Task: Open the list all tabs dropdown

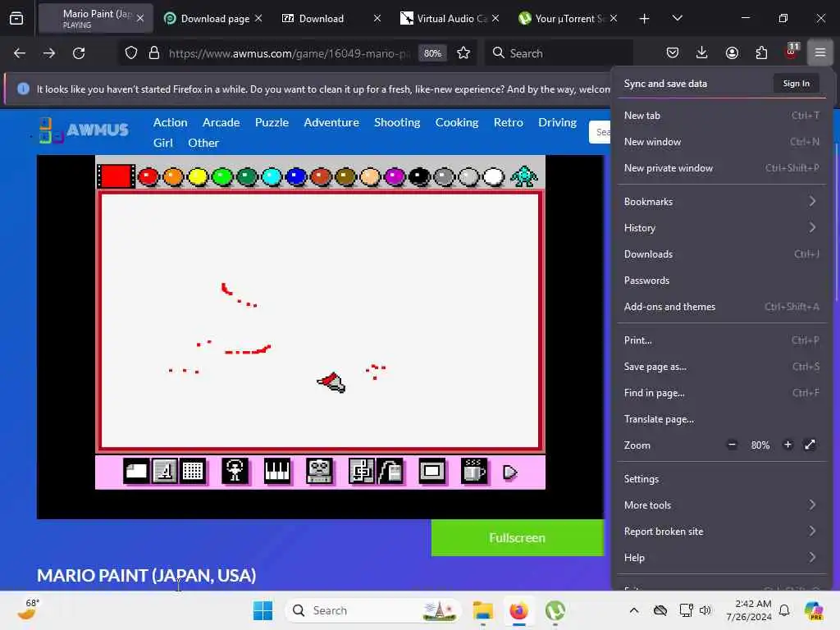Action: tap(677, 18)
